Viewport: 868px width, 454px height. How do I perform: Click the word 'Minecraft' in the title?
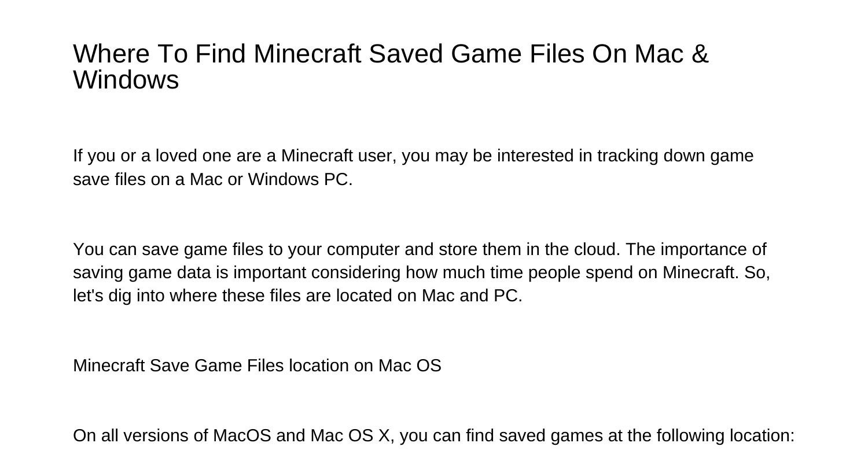pyautogui.click(x=308, y=54)
